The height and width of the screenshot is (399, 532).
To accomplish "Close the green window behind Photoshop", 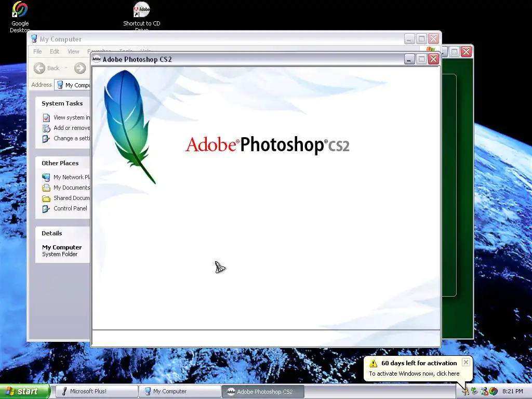I will click(466, 51).
